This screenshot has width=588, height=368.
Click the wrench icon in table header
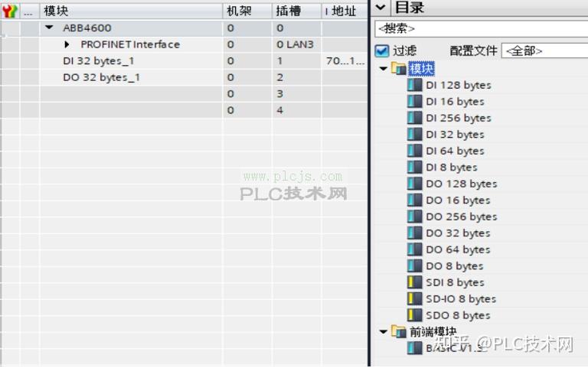click(x=10, y=11)
